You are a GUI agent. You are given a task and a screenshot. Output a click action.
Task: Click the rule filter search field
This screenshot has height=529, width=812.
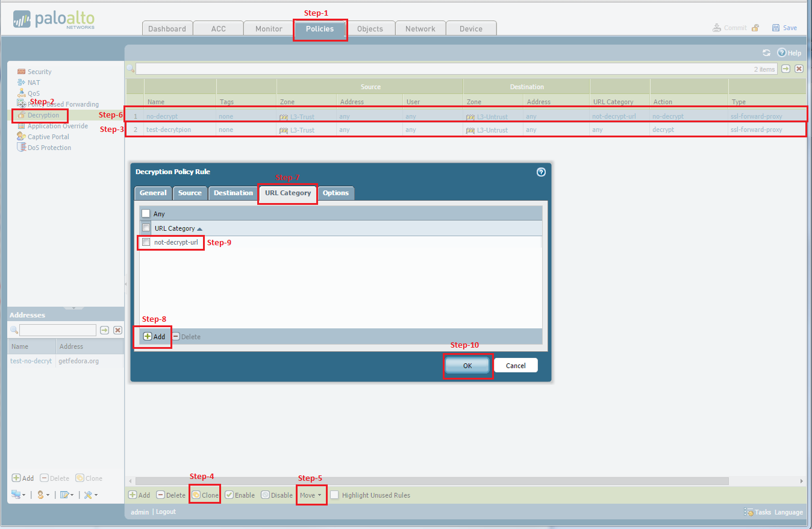[x=456, y=69]
